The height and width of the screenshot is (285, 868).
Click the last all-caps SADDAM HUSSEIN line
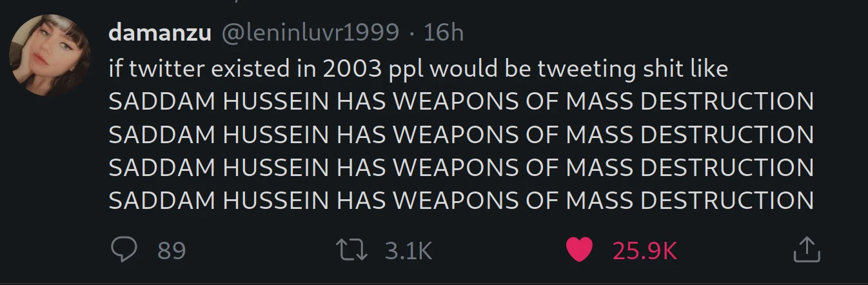(x=461, y=201)
